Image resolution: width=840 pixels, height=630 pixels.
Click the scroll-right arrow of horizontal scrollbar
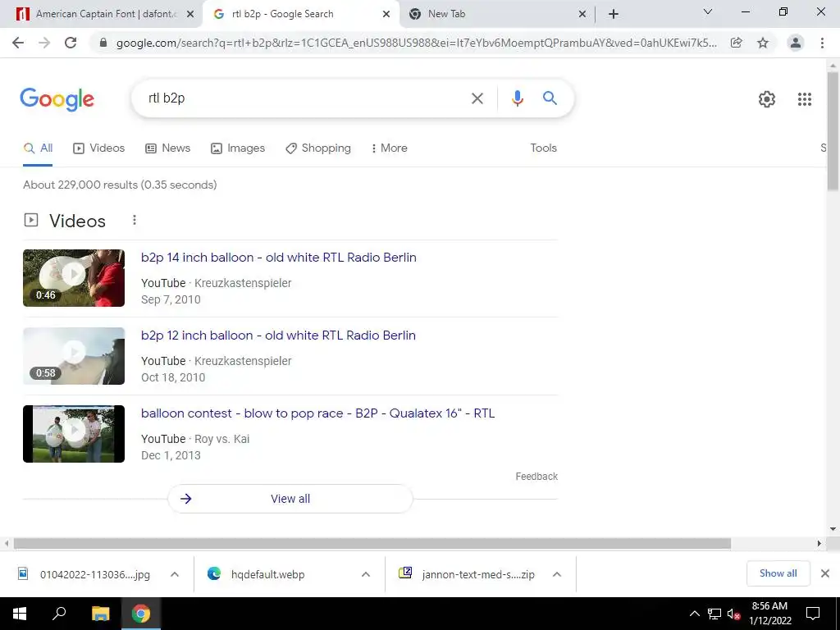pos(819,544)
